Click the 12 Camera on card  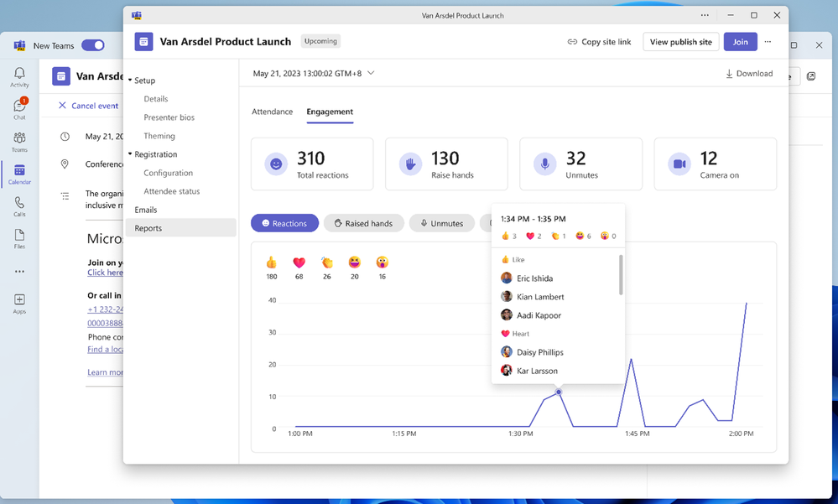tap(715, 164)
